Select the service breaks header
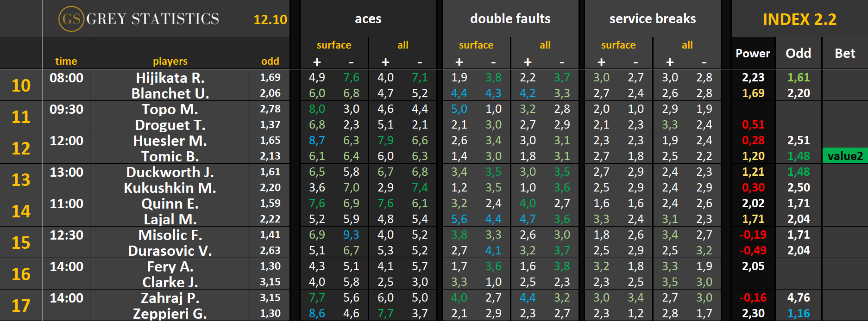 coord(652,19)
